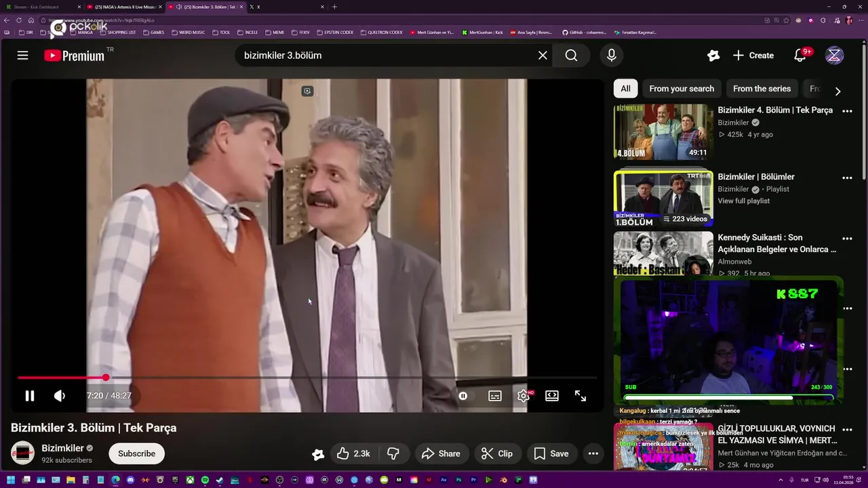Open the account avatar menu
The height and width of the screenshot is (488, 868).
[x=834, y=56]
